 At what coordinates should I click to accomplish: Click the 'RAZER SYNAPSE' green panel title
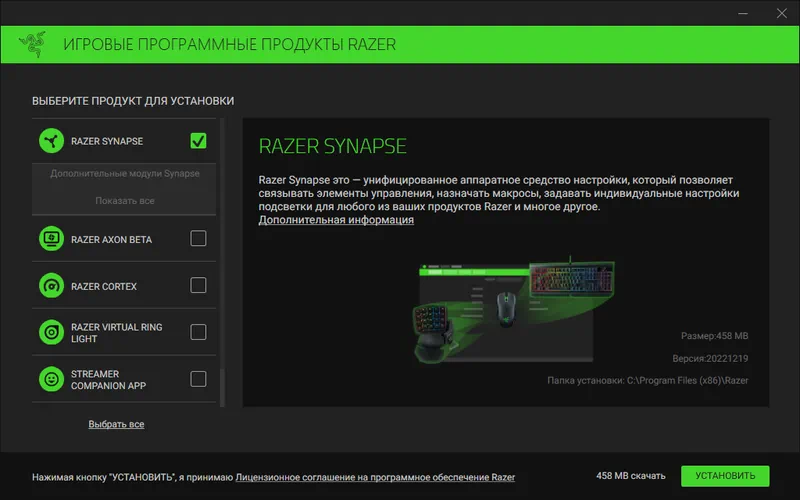pyautogui.click(x=333, y=146)
